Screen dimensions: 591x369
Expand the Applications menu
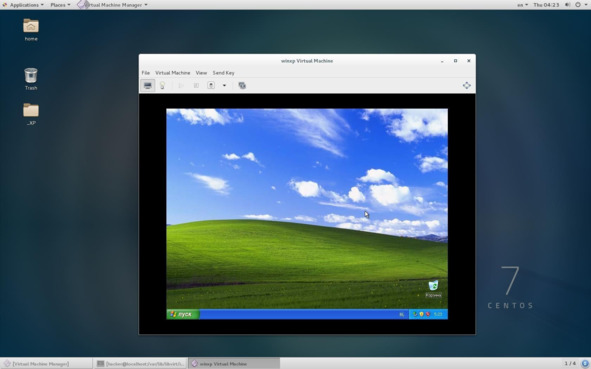pyautogui.click(x=23, y=5)
